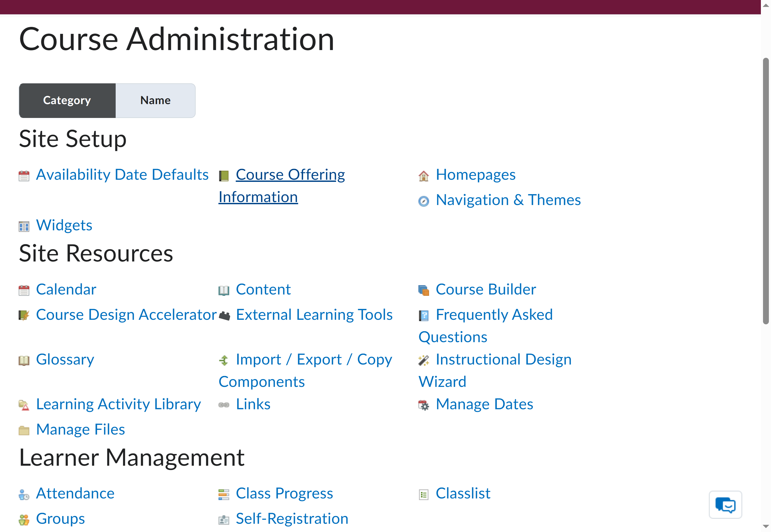Image resolution: width=771 pixels, height=532 pixels.
Task: Switch to the Name tab
Action: click(155, 100)
